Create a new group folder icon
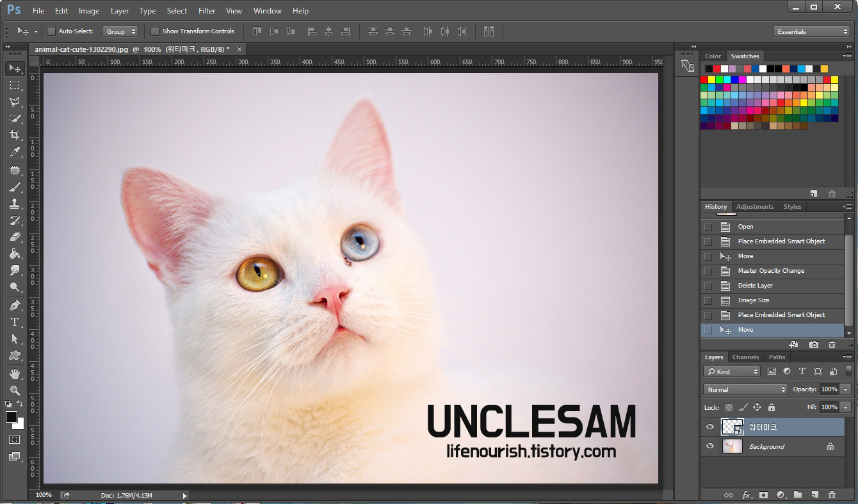The image size is (858, 504). tap(798, 495)
